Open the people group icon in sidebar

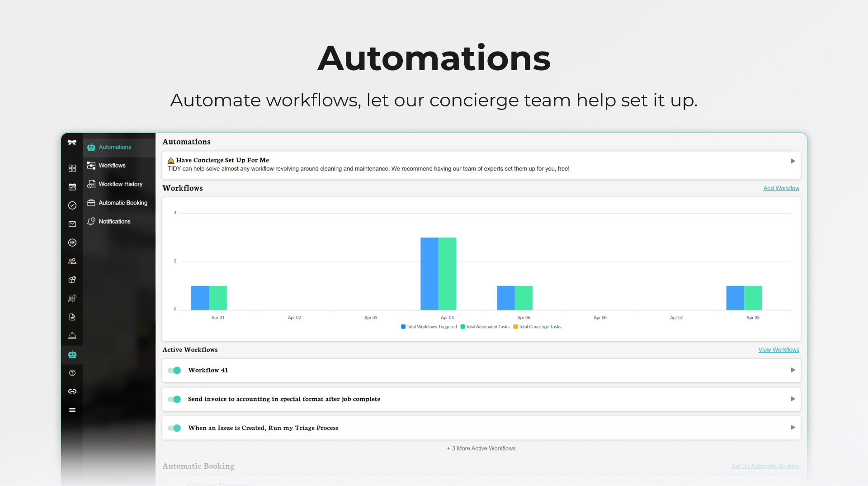pyautogui.click(x=72, y=261)
